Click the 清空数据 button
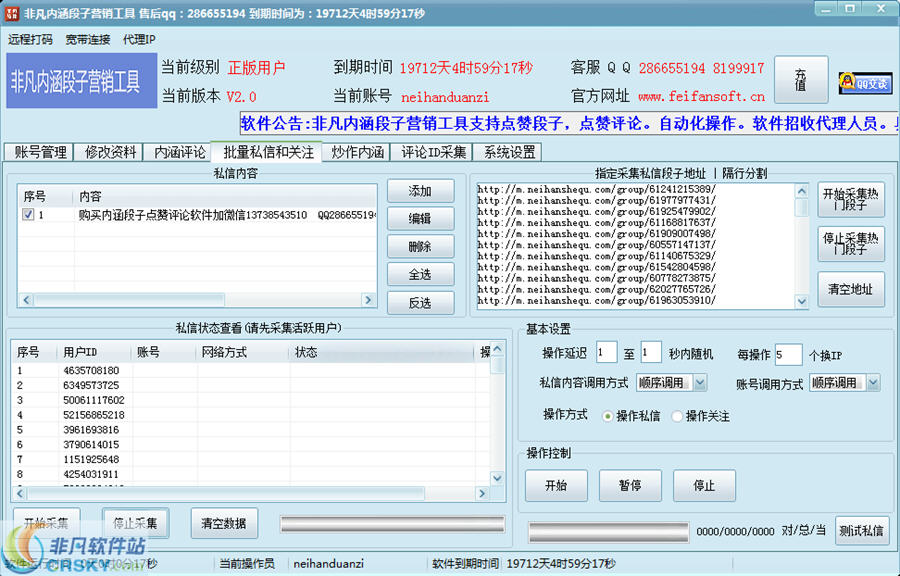Viewport: 900px width, 576px height. click(224, 523)
